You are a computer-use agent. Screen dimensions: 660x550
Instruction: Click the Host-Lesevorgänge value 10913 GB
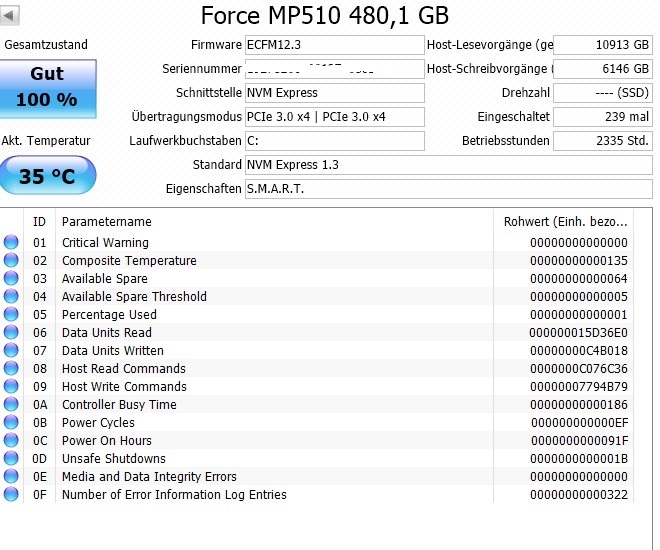(603, 45)
